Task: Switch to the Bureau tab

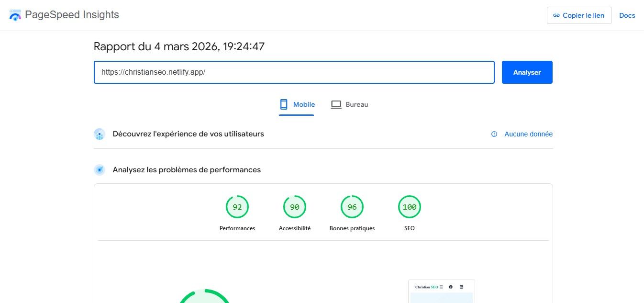Action: pos(350,104)
